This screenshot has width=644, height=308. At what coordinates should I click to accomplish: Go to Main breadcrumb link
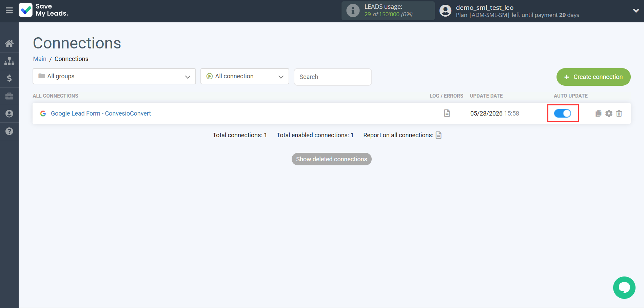[x=40, y=59]
